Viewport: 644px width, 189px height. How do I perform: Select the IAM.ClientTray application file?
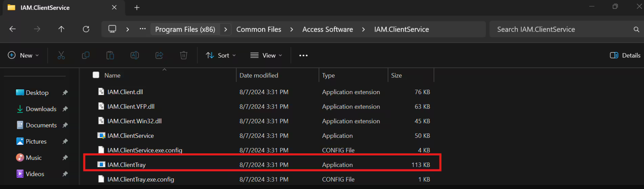pos(127,165)
